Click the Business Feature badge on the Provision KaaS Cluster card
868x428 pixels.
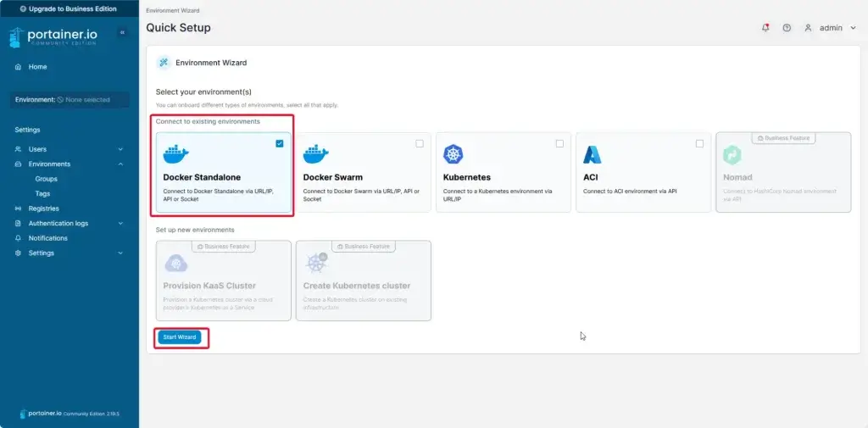(224, 247)
